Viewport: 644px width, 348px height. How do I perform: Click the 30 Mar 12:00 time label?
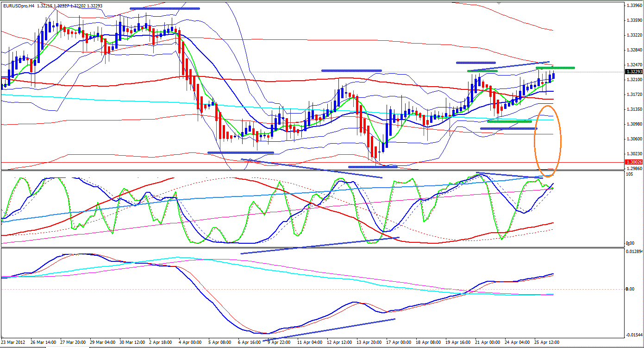tap(132, 342)
